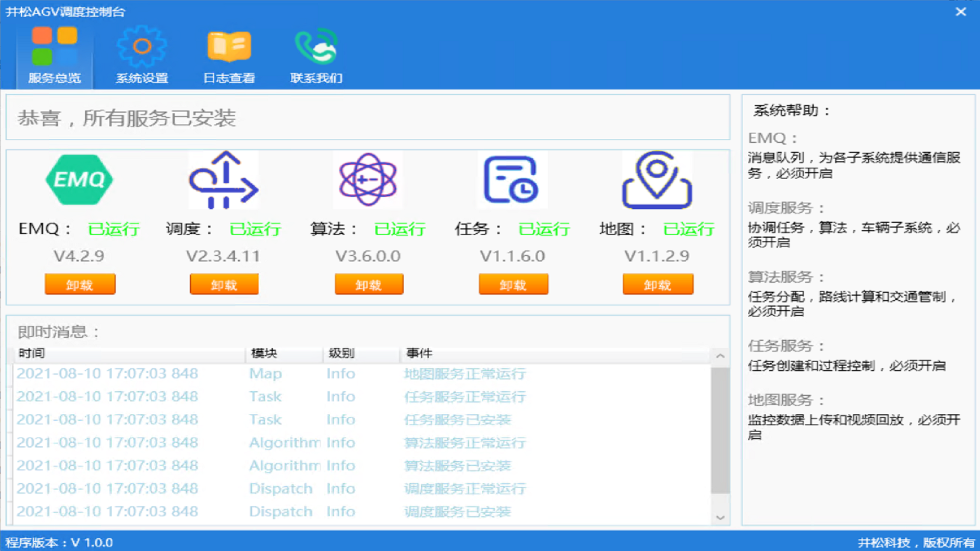Close the 井松AGV调度控制台 window
Screen dimensions: 980x551
(961, 11)
